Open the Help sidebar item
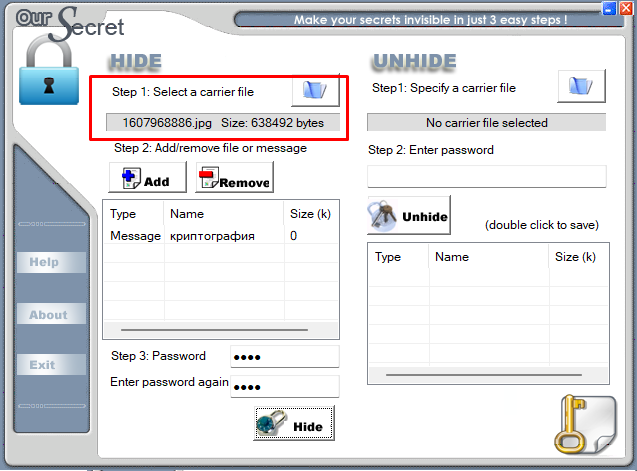 (51, 262)
